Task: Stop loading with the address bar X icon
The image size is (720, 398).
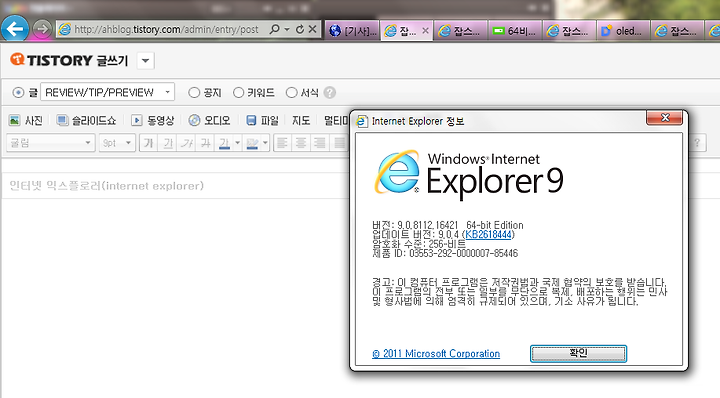Action: click(x=313, y=29)
